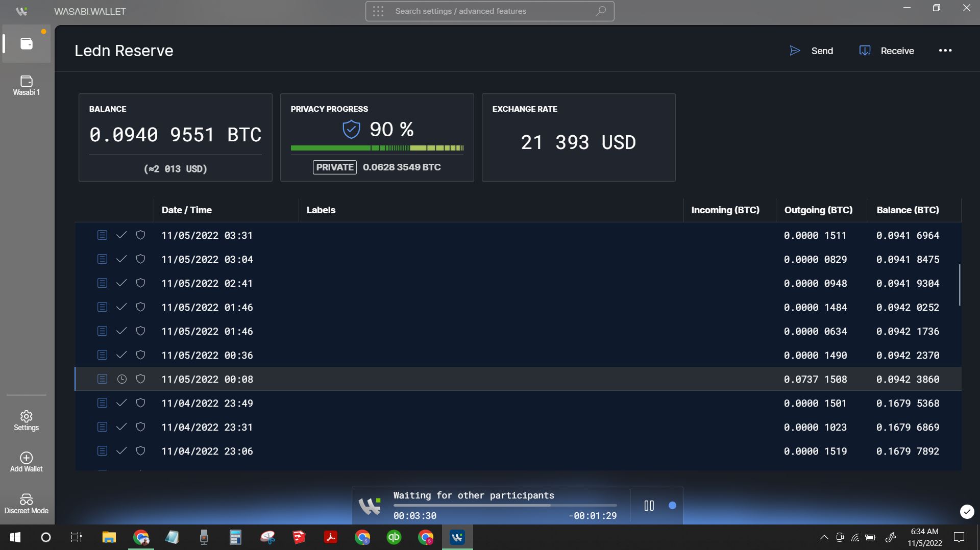
Task: Open details icon for 11/05/2022 00:36 transaction
Action: point(102,355)
